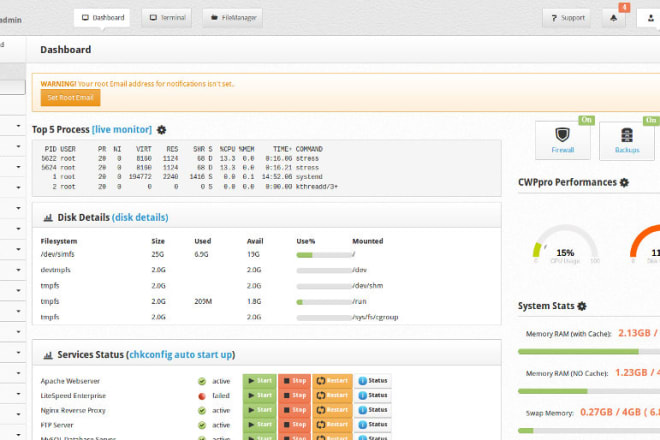Click the '/sys/fs/cgroup' mount point

(375, 317)
